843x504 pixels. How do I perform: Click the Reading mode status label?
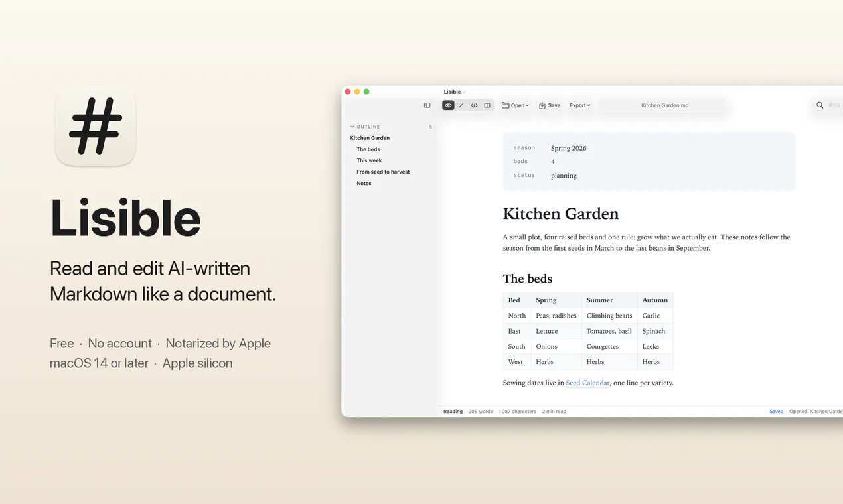453,412
